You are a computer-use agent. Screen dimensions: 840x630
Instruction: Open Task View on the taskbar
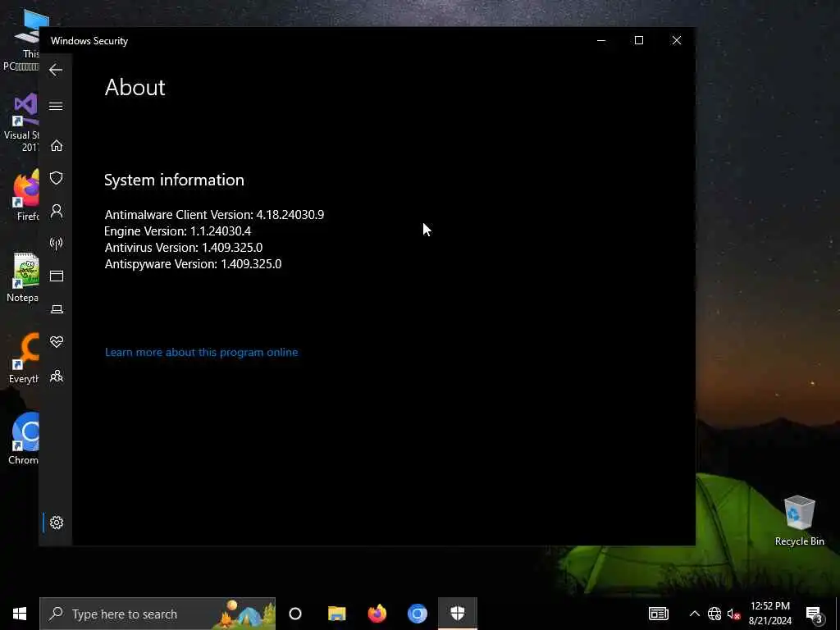coord(295,614)
